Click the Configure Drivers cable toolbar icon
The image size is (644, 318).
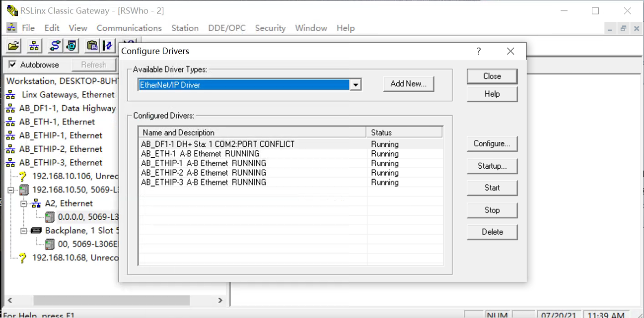tap(55, 46)
